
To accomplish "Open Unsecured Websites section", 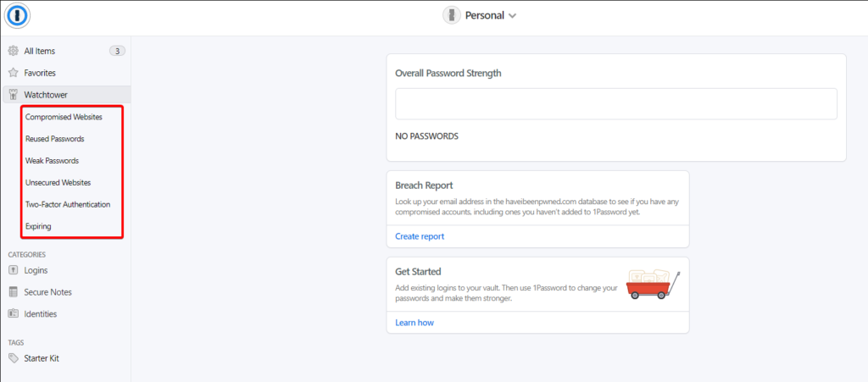I will coord(58,183).
